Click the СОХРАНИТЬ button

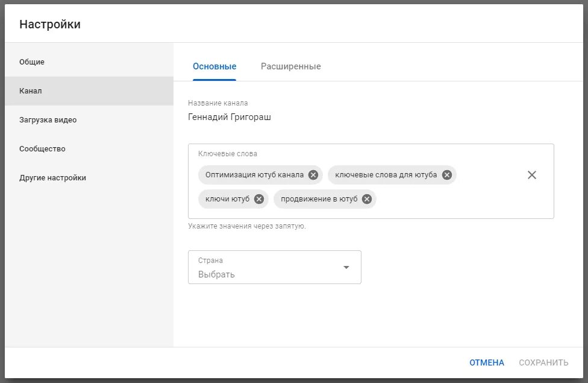543,362
